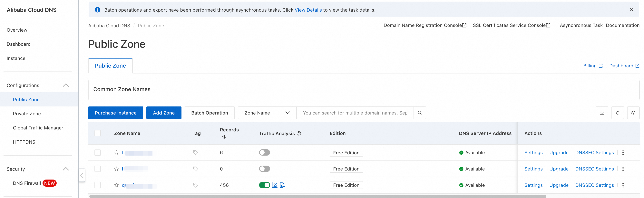This screenshot has height=198, width=644.
Task: Open column settings gear icon
Action: click(x=633, y=113)
